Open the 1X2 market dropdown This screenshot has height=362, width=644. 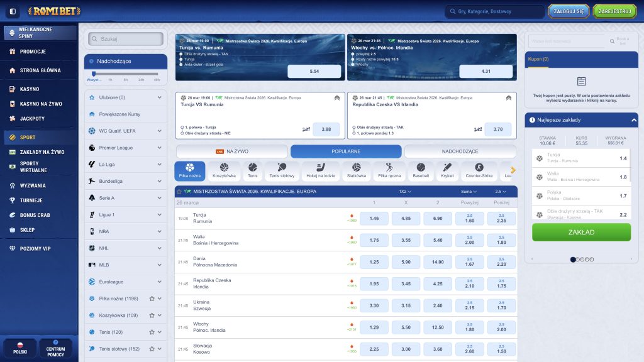pos(405,192)
